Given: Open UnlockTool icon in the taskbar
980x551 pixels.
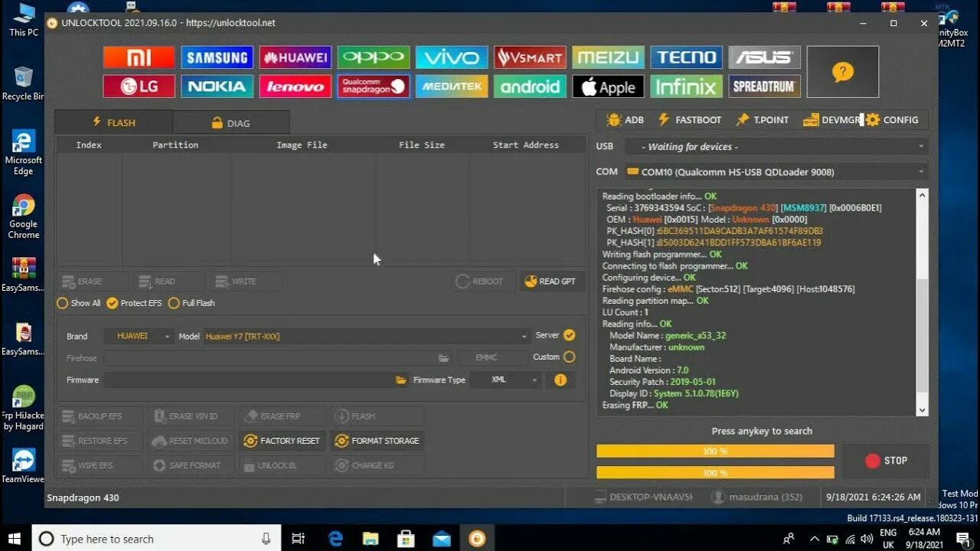Looking at the screenshot, I should (x=477, y=539).
